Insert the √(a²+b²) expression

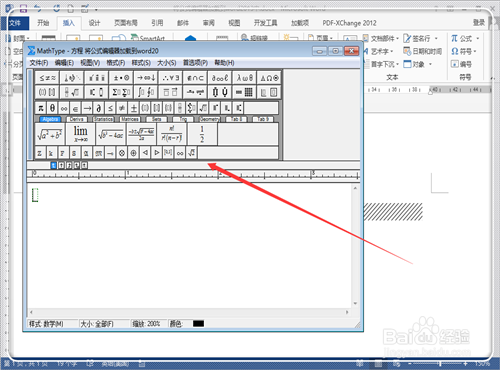pos(50,134)
